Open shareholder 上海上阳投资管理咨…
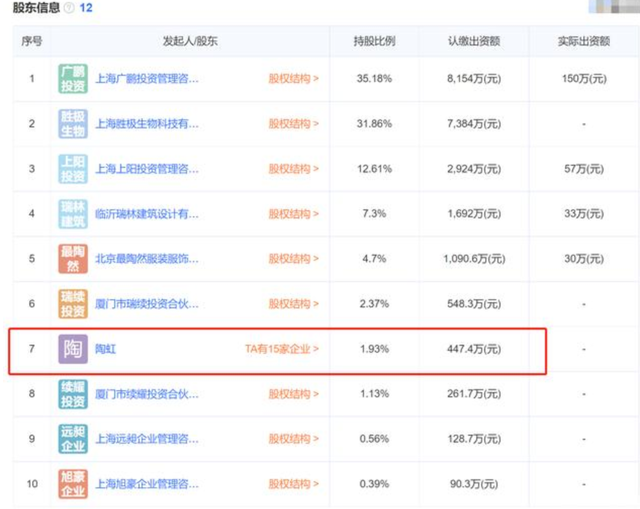The width and height of the screenshot is (640, 509). pos(147,169)
